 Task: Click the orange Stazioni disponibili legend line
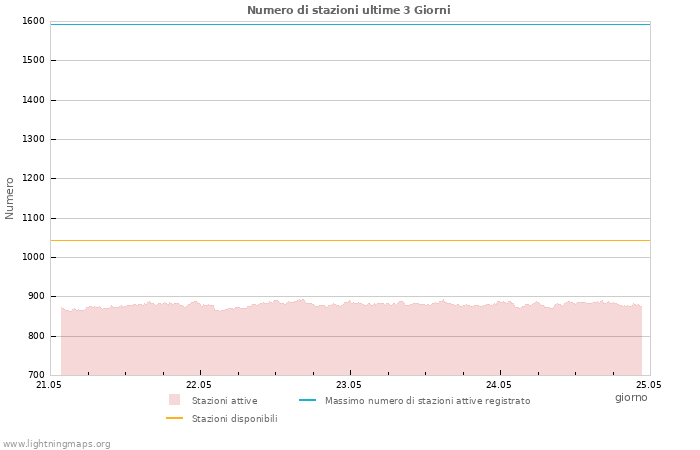point(174,418)
